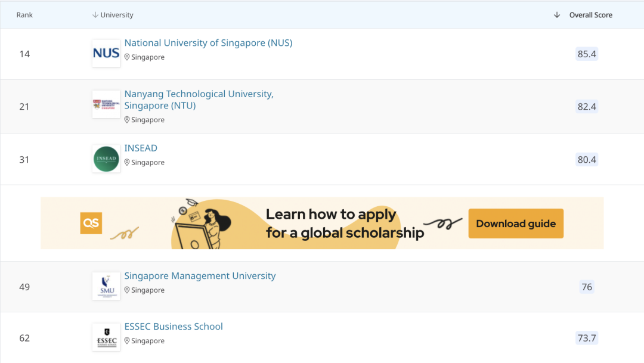Open National University of Singapore (NUS) link

click(x=208, y=43)
